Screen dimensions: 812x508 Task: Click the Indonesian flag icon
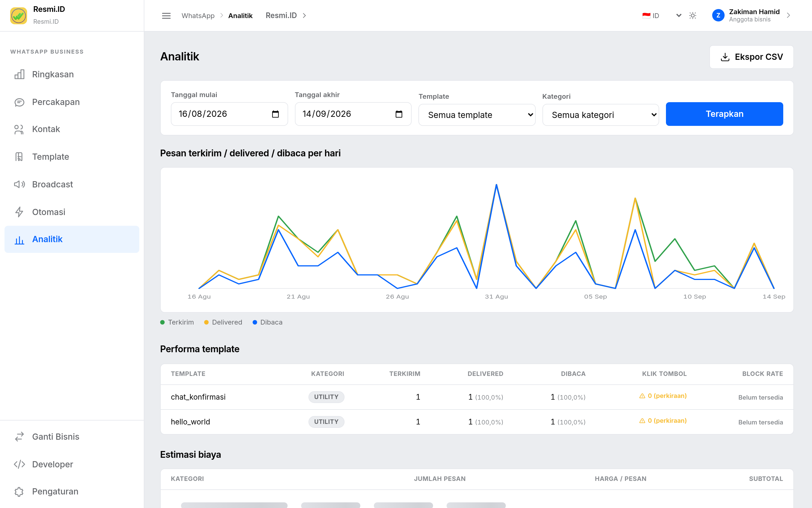tap(646, 16)
